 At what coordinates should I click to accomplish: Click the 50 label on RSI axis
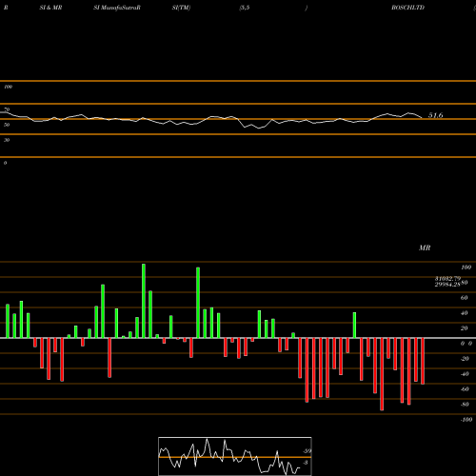7,125
